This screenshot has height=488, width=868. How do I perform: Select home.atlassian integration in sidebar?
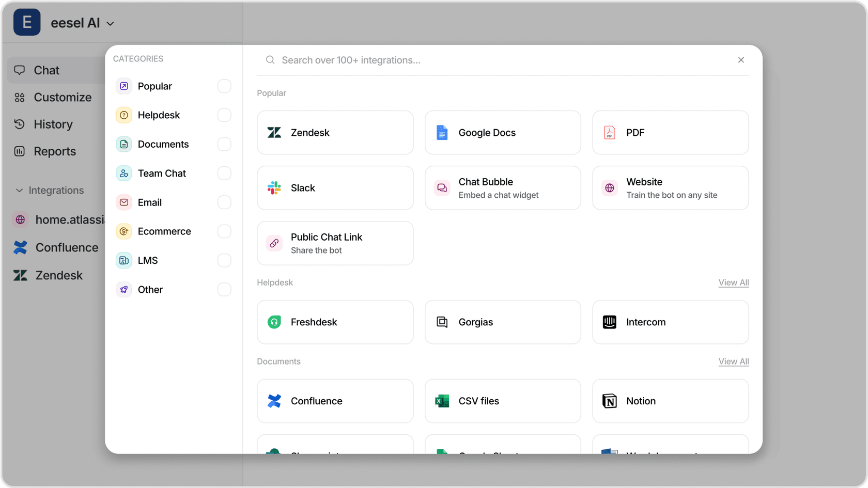tap(59, 220)
